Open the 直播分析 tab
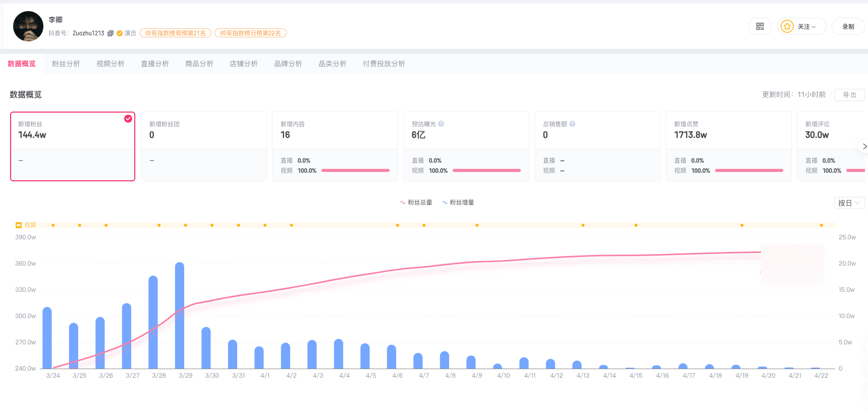The height and width of the screenshot is (409, 868). point(155,64)
